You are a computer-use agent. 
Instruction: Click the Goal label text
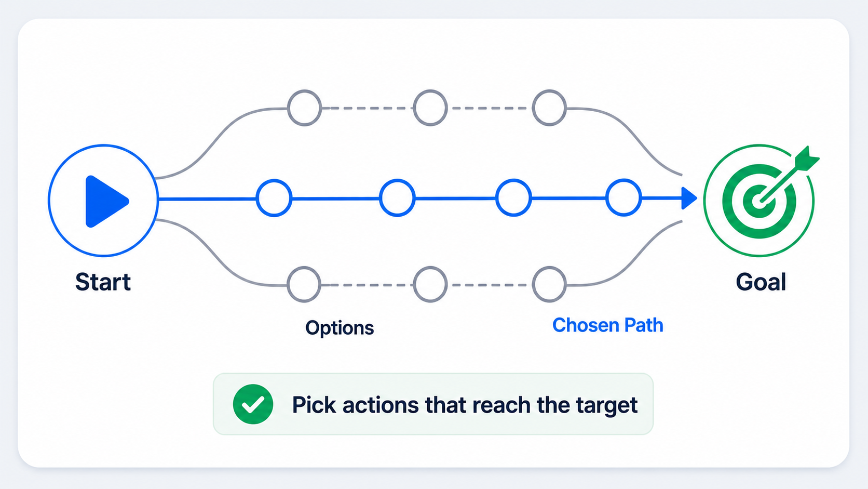click(761, 282)
